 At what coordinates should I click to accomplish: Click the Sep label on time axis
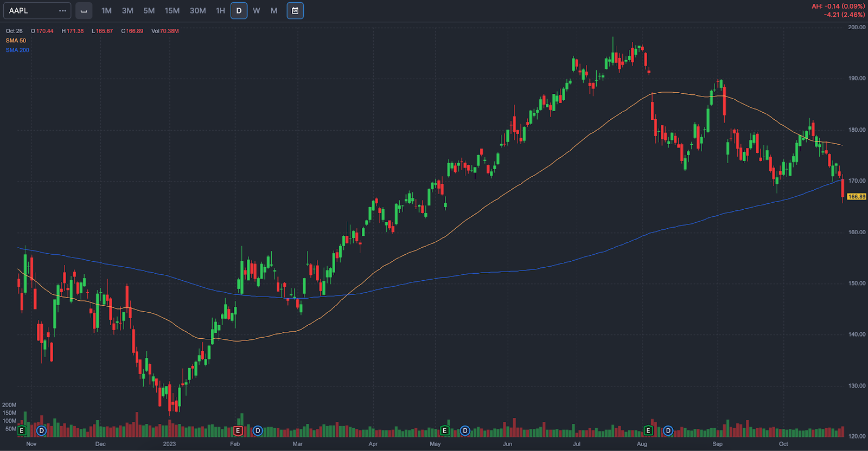coord(717,444)
